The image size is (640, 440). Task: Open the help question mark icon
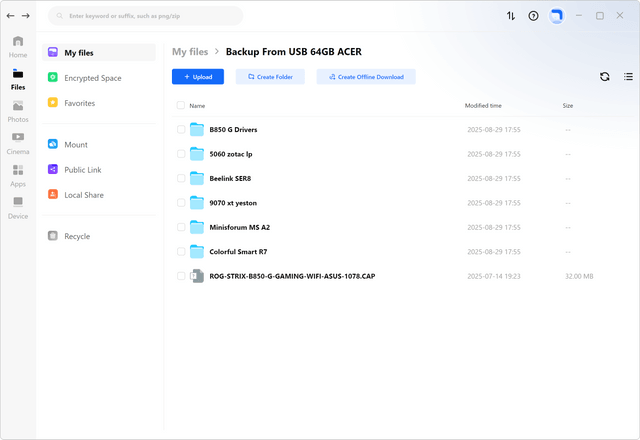pyautogui.click(x=533, y=16)
